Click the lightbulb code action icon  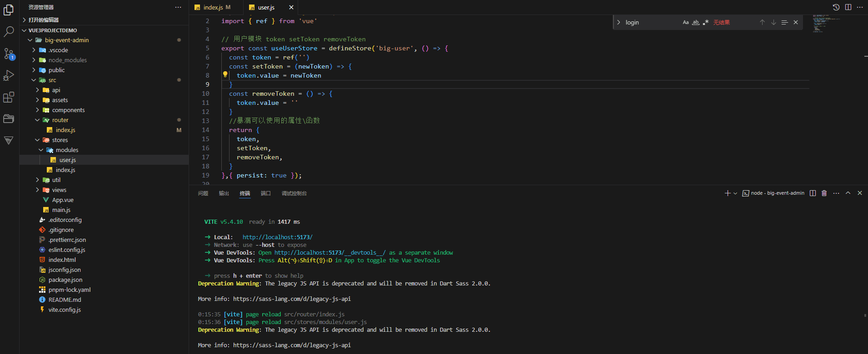225,74
